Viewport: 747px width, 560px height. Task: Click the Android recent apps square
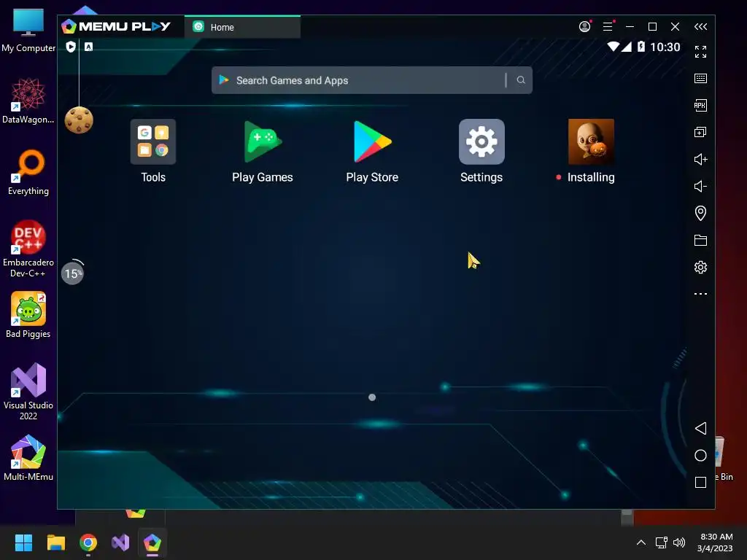click(x=700, y=483)
